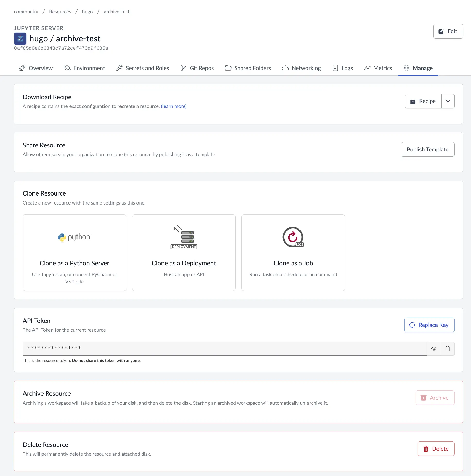Screen dimensions: 471x476
Task: Click the Replace Key button
Action: pos(429,325)
